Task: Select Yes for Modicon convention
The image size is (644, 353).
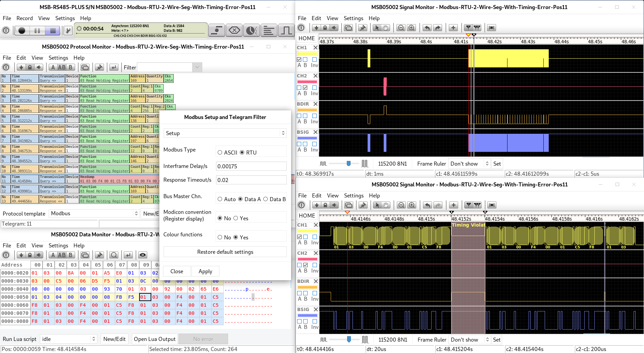Action: [x=236, y=218]
